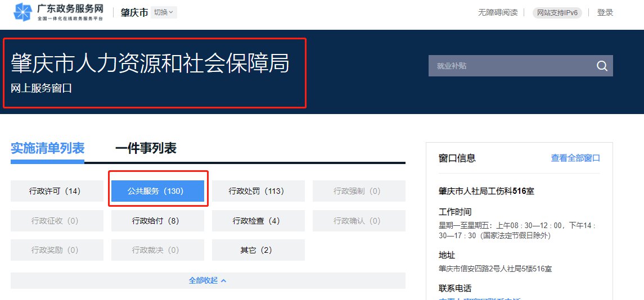The image size is (644, 300).
Task: Select 行政处罚 (113) category
Action: click(258, 191)
